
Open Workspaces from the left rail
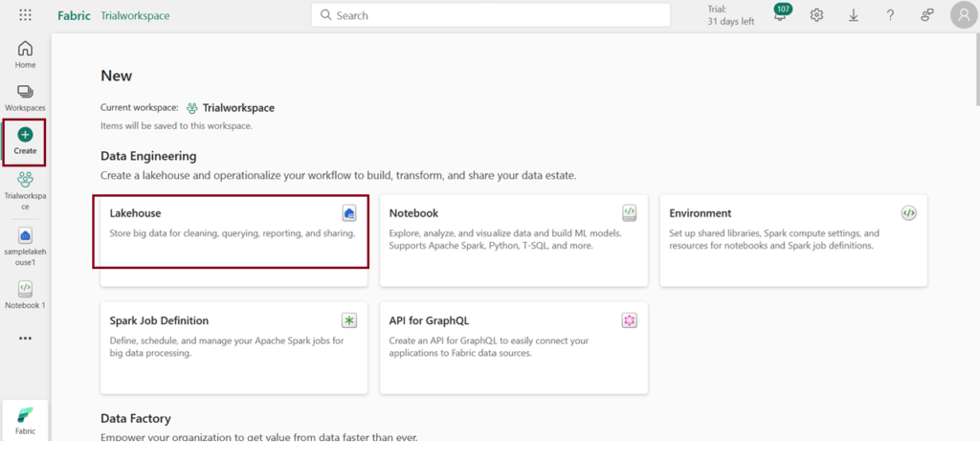25,97
